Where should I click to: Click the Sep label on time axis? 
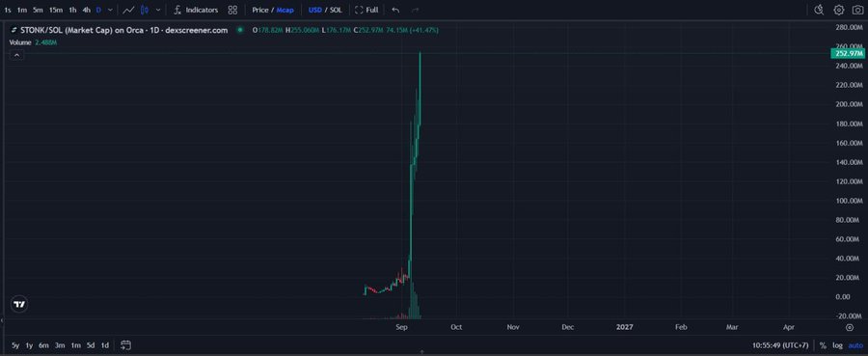[x=402, y=327]
